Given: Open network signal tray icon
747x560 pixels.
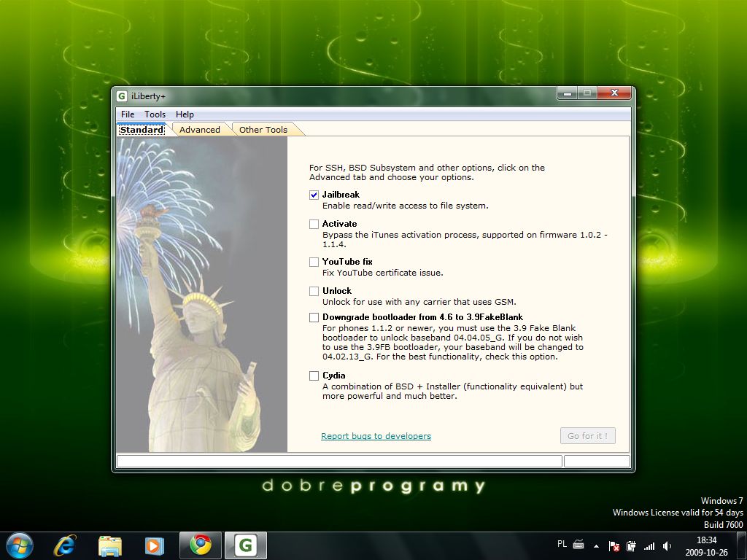Looking at the screenshot, I should (649, 546).
